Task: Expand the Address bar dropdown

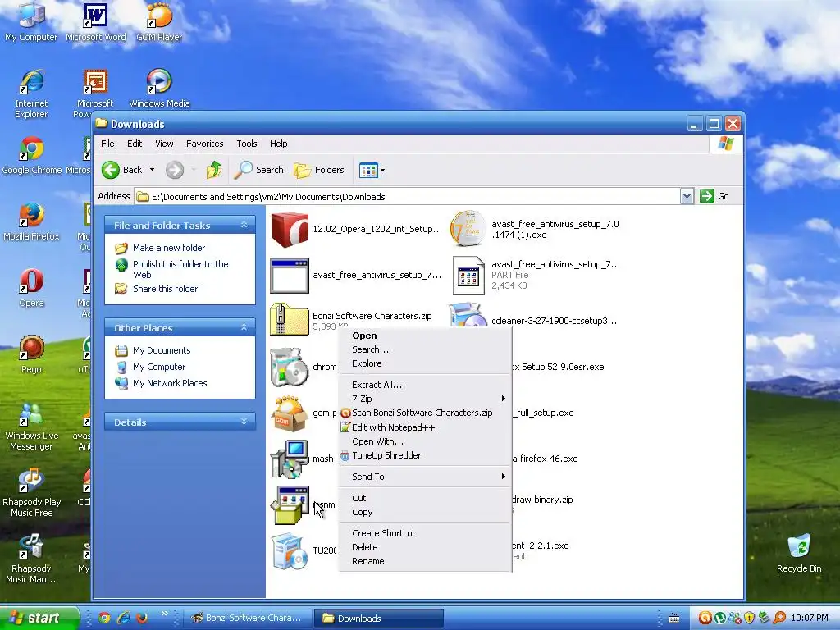Action: click(687, 196)
